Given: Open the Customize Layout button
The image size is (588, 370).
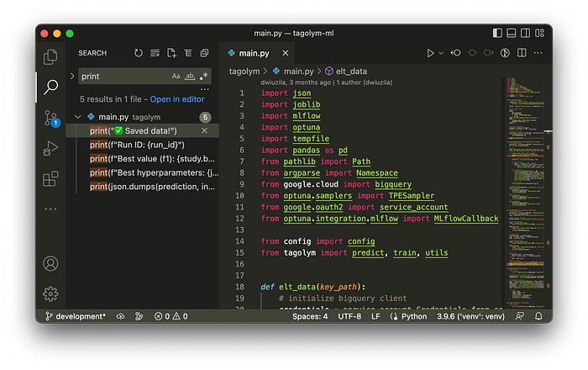Looking at the screenshot, I should 539,33.
